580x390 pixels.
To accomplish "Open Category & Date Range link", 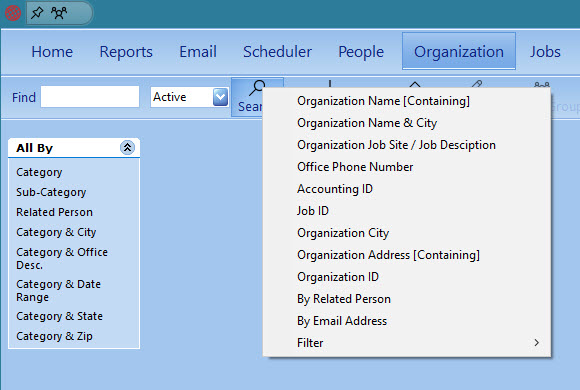I will (x=58, y=291).
